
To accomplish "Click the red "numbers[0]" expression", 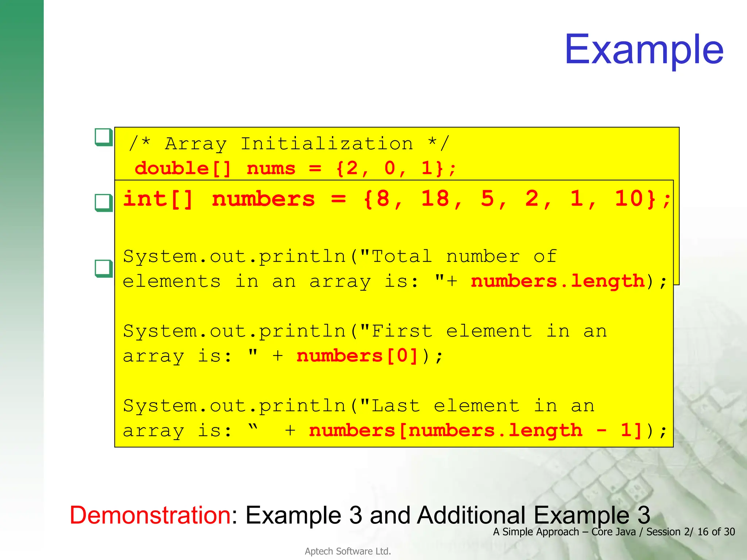I will click(357, 355).
